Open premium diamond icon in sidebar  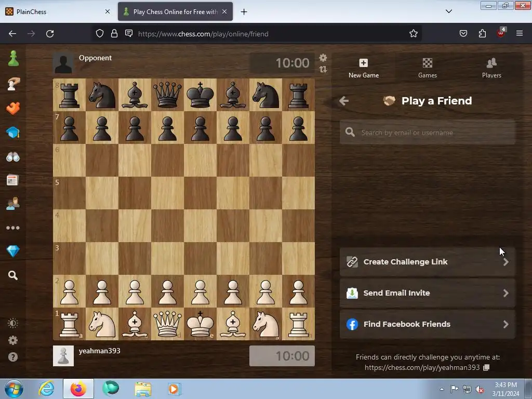pos(13,251)
